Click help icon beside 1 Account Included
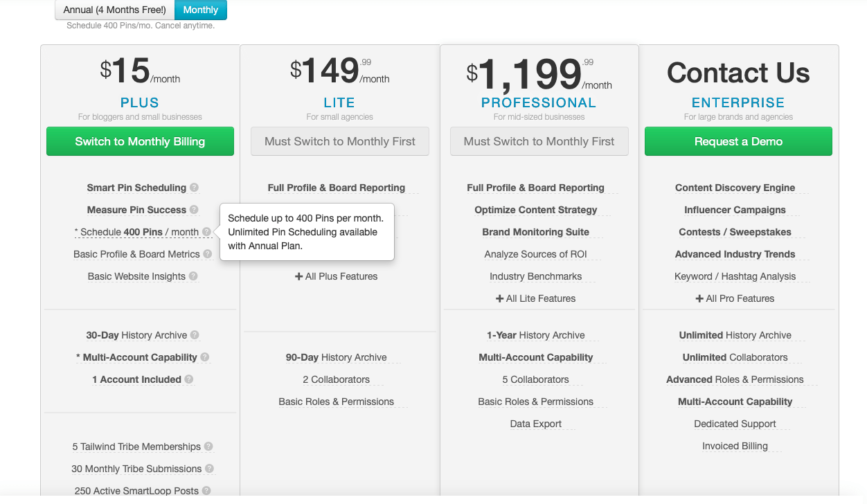This screenshot has width=867, height=504. point(189,379)
